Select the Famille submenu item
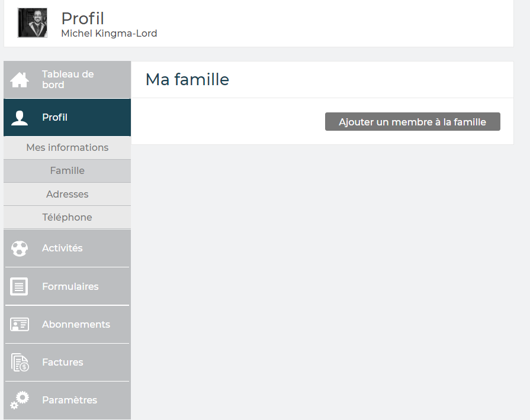Screen dimensions: 530x420 click(67, 171)
